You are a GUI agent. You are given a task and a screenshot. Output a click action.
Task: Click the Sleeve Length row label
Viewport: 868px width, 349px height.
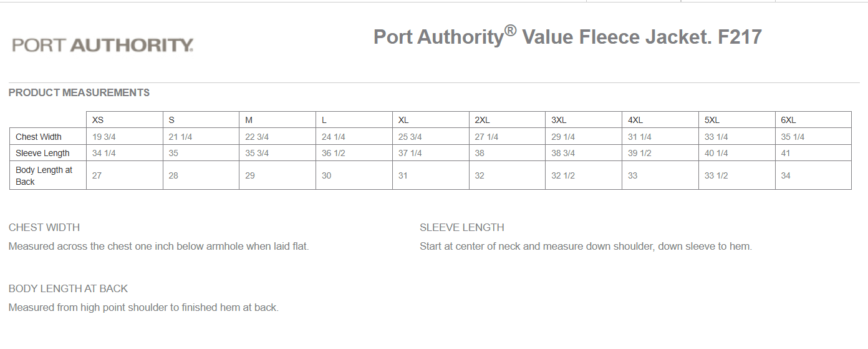point(42,153)
